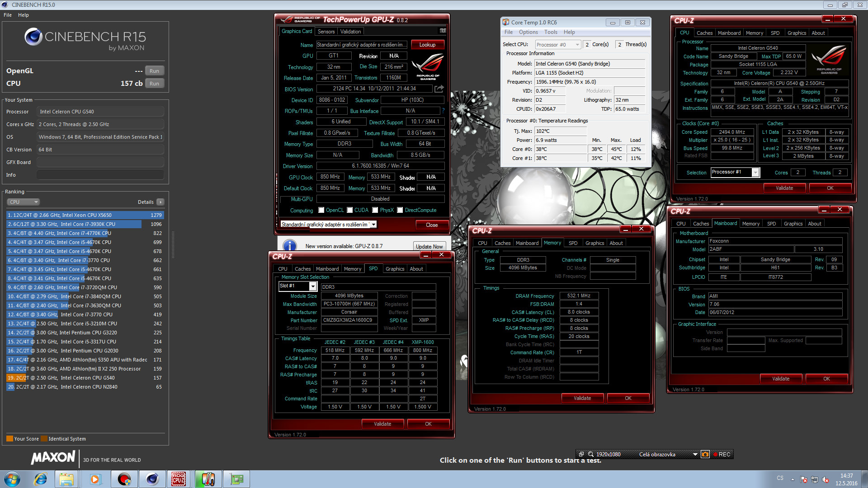The width and height of the screenshot is (868, 488).
Task: Select ranking row 20 Celeron N2840
Action: 85,387
